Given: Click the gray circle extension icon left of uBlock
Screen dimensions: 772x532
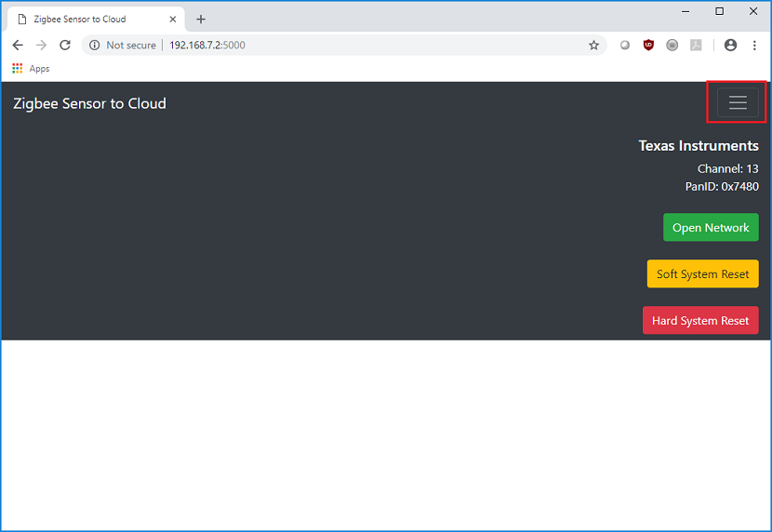Looking at the screenshot, I should pyautogui.click(x=625, y=45).
